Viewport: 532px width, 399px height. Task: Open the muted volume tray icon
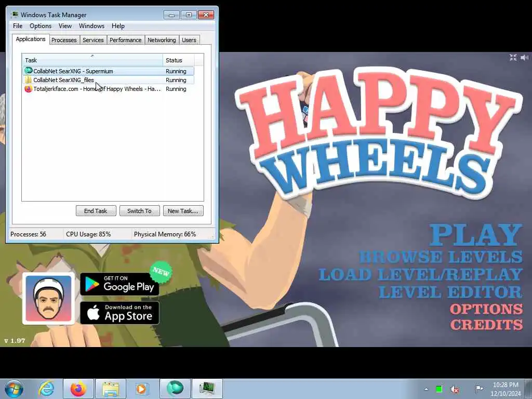tap(455, 389)
